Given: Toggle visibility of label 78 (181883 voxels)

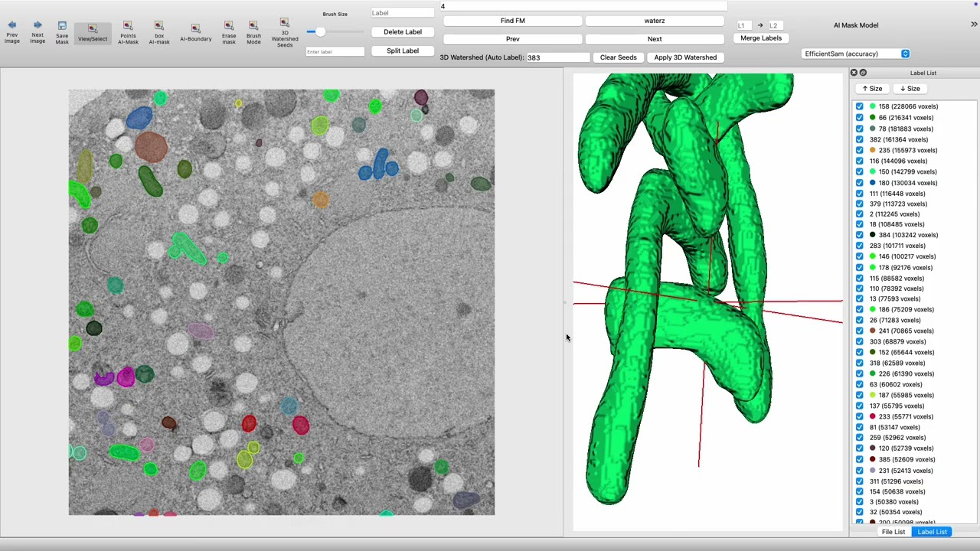Looking at the screenshot, I should point(860,129).
